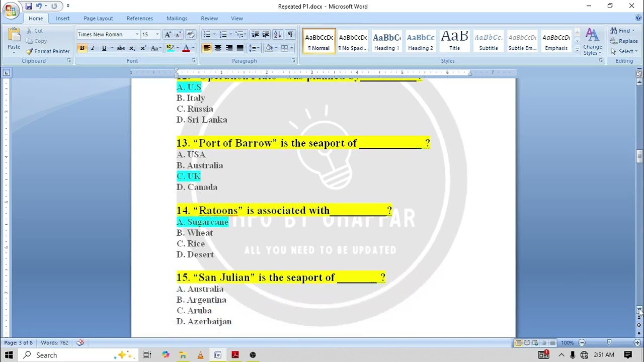Image resolution: width=644 pixels, height=362 pixels.
Task: Apply red font color
Action: pos(186,48)
